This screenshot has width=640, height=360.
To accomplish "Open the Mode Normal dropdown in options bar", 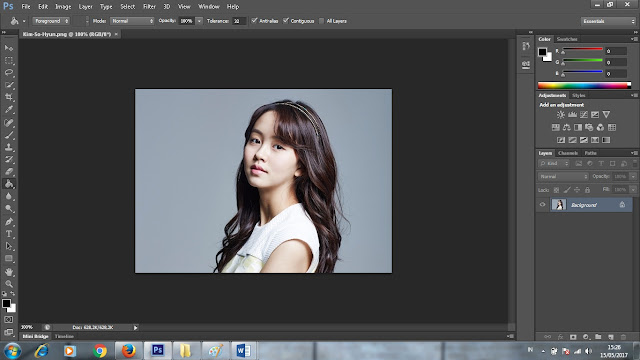I will [132, 21].
